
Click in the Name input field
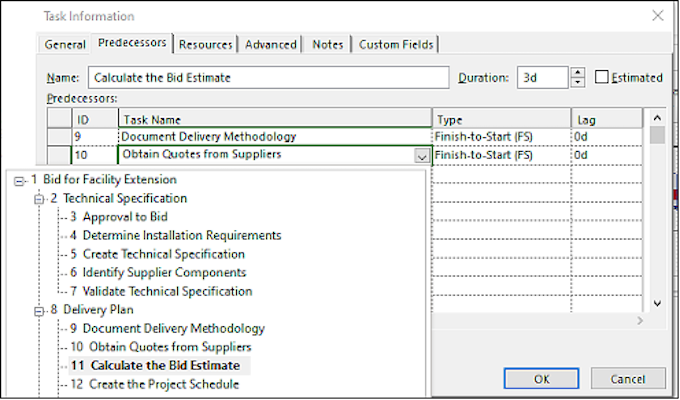pyautogui.click(x=268, y=78)
